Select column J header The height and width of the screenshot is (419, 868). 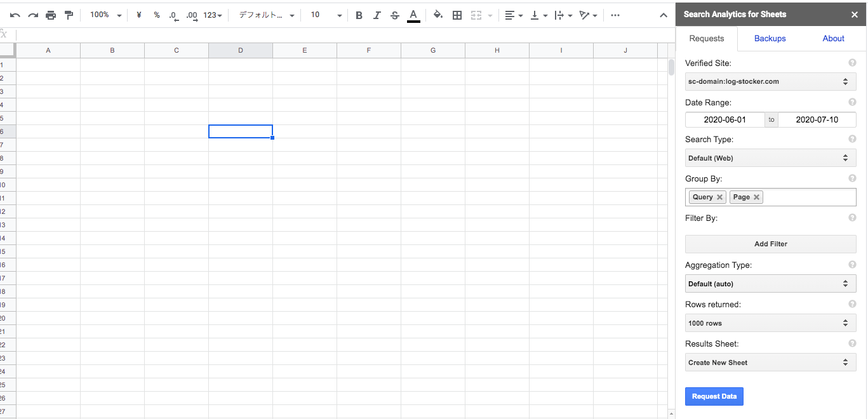point(625,51)
